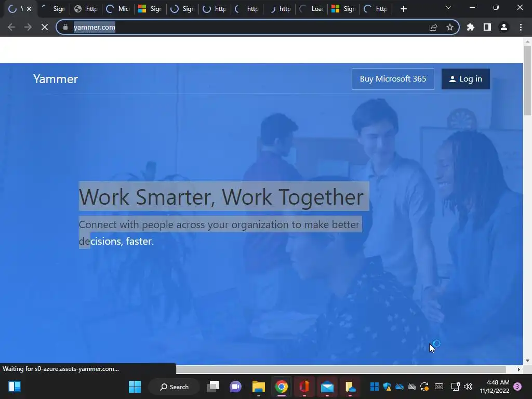Open the Chrome extensions puzzle icon
Image resolution: width=532 pixels, height=399 pixels.
point(470,27)
